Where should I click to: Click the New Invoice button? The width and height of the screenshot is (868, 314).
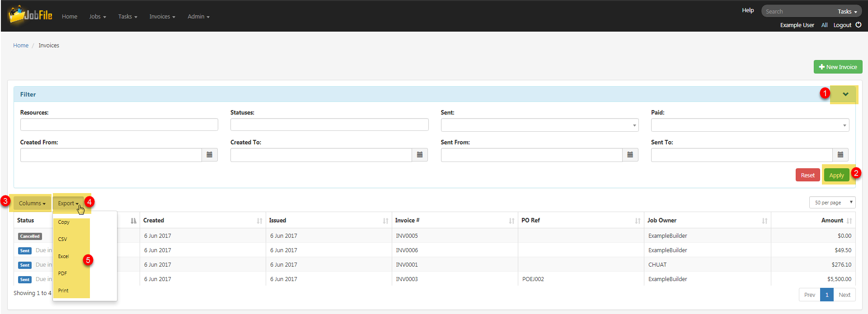[838, 67]
